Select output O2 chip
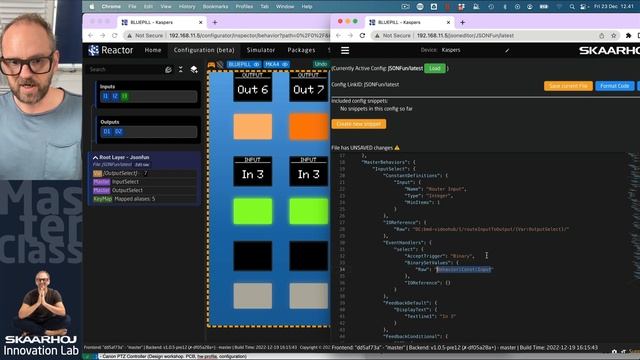The image size is (640, 360). click(118, 131)
